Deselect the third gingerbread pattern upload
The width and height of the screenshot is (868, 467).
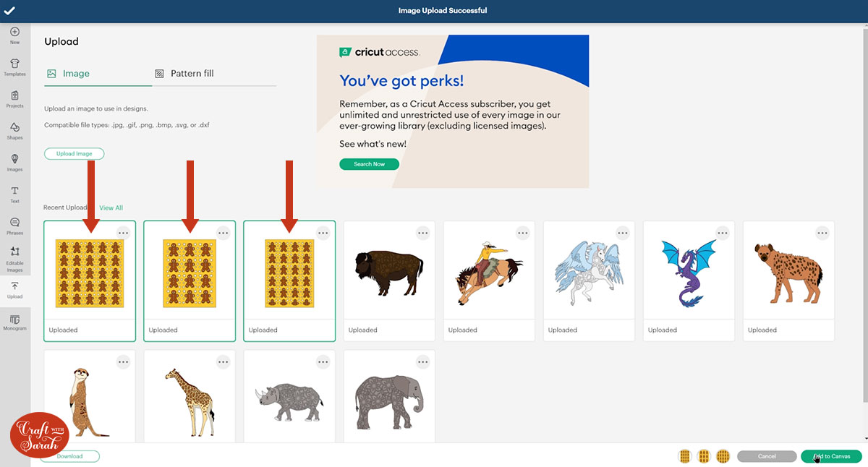click(x=289, y=273)
